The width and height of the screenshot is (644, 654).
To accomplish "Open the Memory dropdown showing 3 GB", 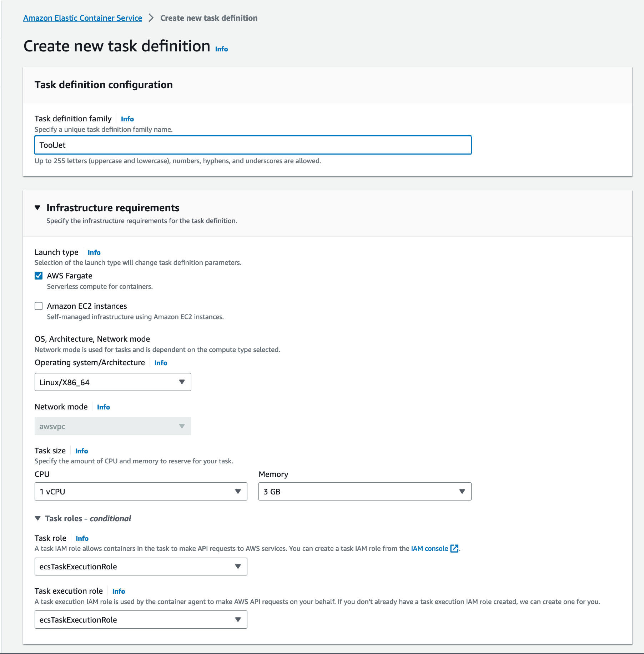I will click(x=364, y=492).
